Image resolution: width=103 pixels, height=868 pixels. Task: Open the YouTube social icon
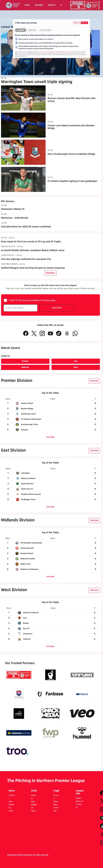[x=50, y=333]
